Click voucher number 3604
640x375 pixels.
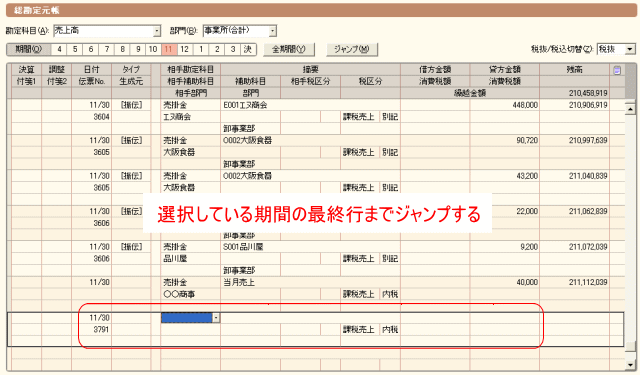click(101, 117)
